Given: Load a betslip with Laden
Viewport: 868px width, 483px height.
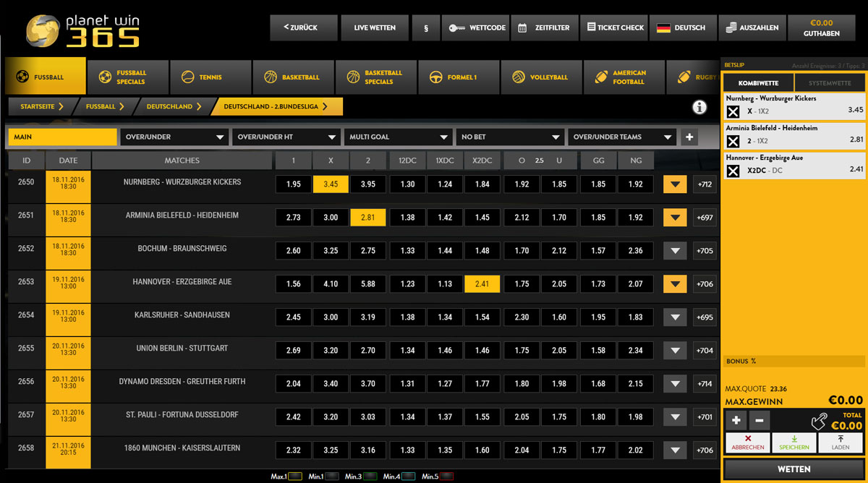Looking at the screenshot, I should coord(841,443).
